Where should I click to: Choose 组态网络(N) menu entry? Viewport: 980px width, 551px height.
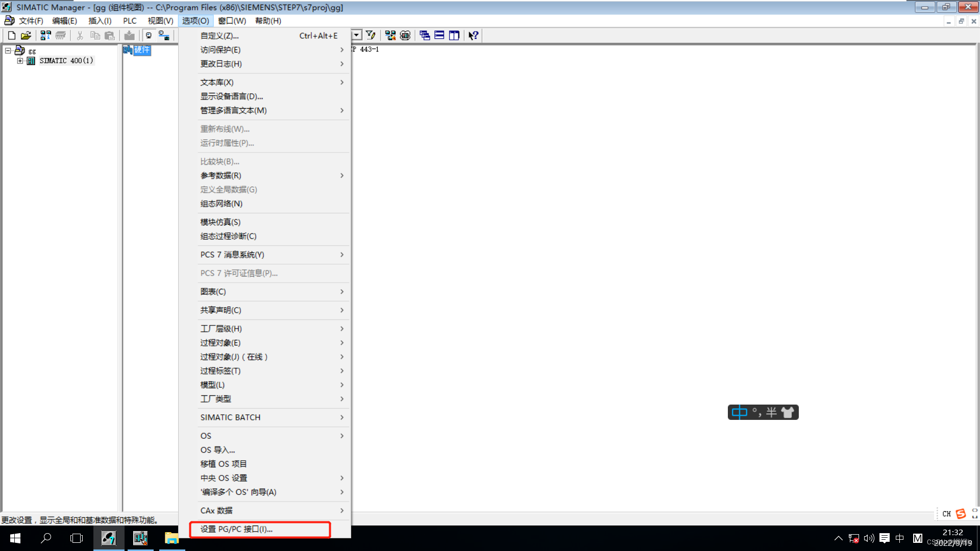pos(264,204)
